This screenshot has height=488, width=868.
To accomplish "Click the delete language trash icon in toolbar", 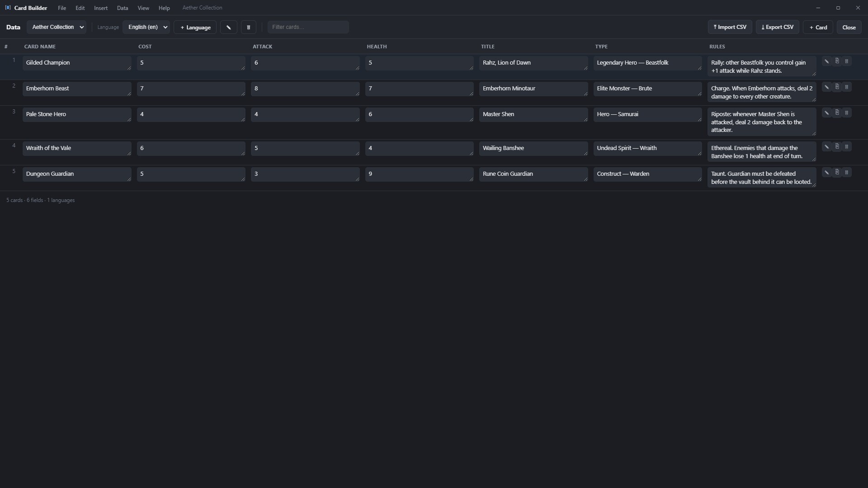I will click(248, 27).
